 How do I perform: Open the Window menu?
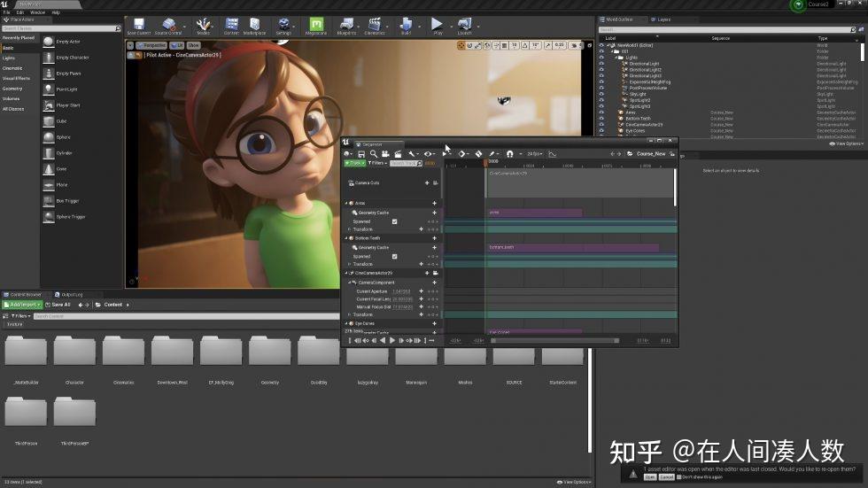37,12
